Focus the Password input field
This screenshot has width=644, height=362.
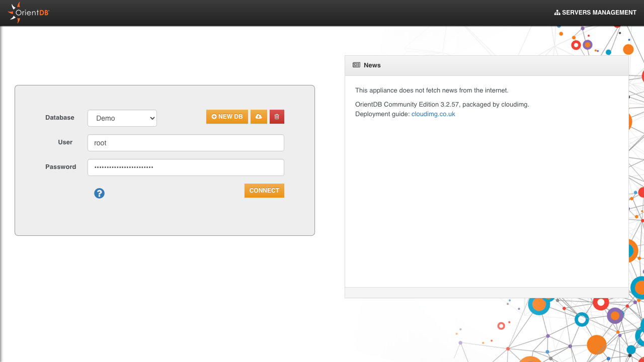point(186,167)
